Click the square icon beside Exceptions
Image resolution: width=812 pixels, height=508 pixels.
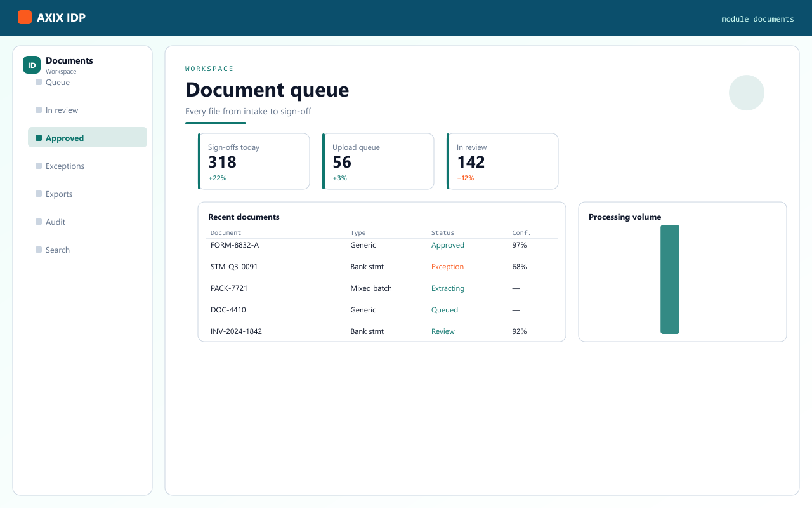click(39, 166)
